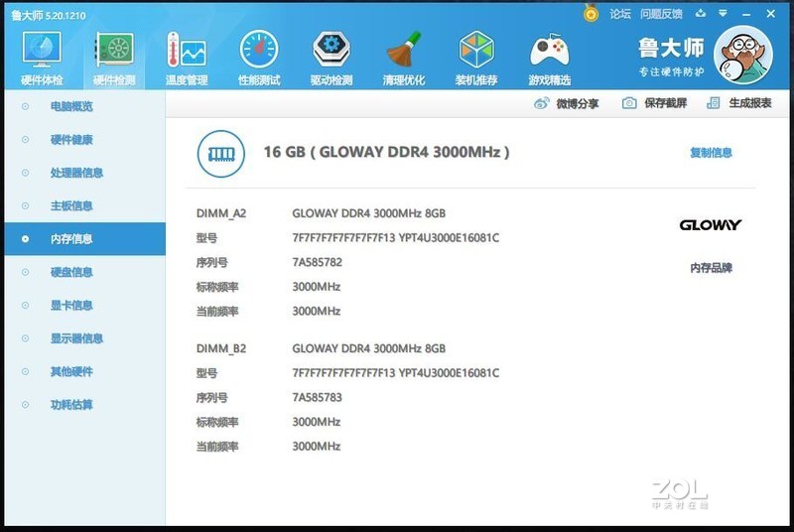Open 论坛 forum link
This screenshot has width=794, height=532.
pos(619,14)
